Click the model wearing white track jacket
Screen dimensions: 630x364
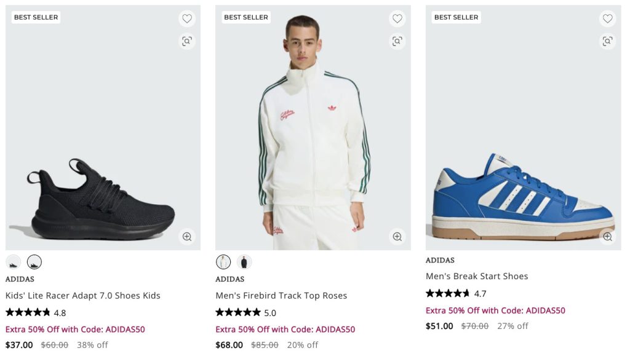[313, 135]
